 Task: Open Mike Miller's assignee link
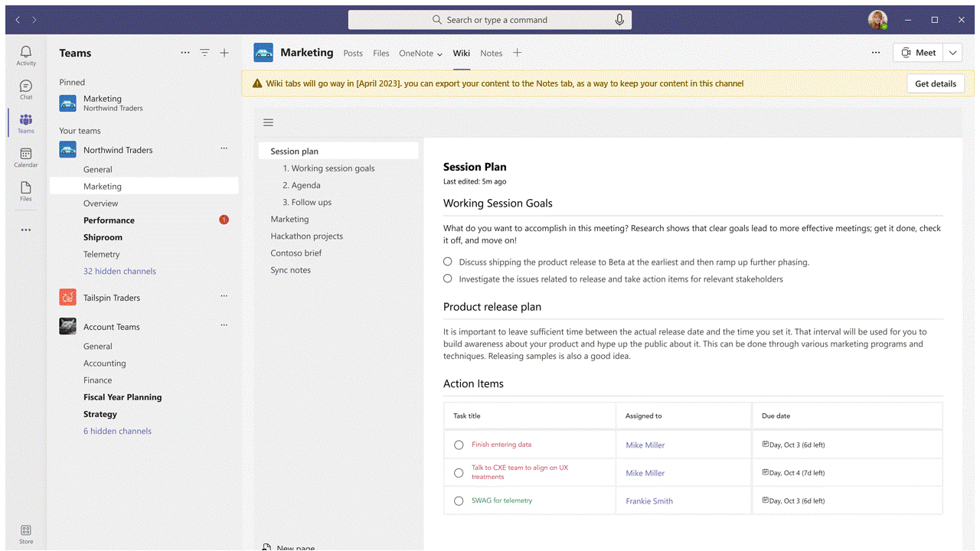point(645,445)
